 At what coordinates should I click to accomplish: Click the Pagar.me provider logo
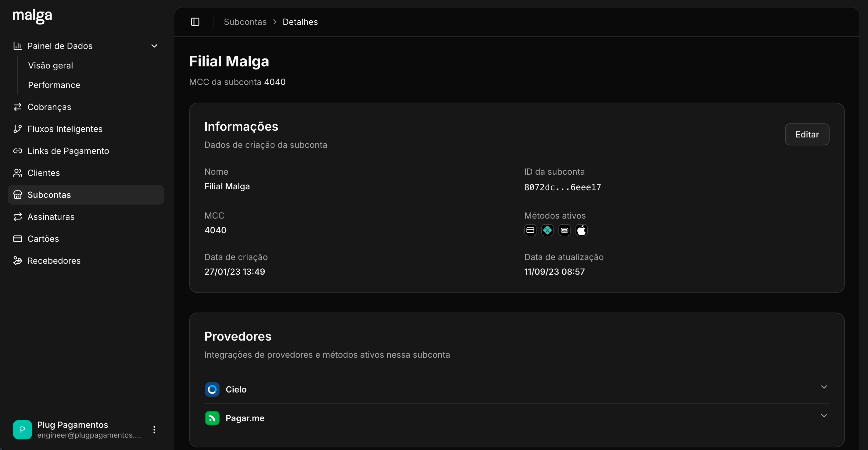click(212, 418)
